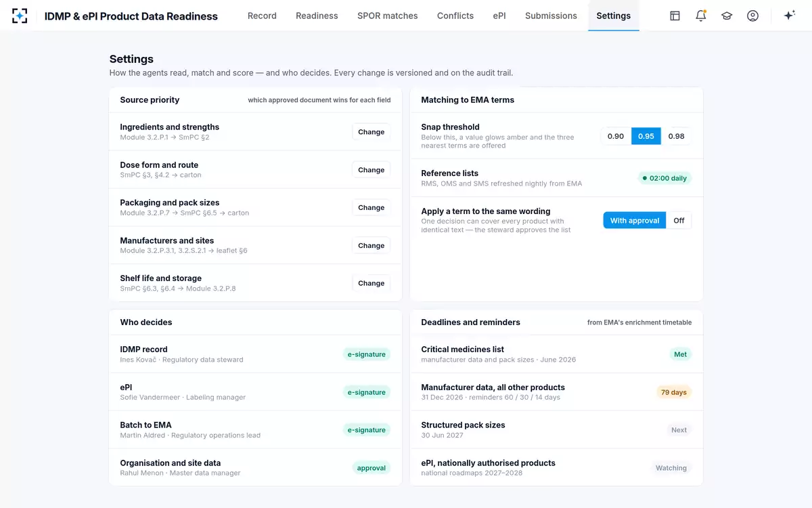Click the 79 days deadline badge
The image size is (812, 508).
pyautogui.click(x=673, y=392)
